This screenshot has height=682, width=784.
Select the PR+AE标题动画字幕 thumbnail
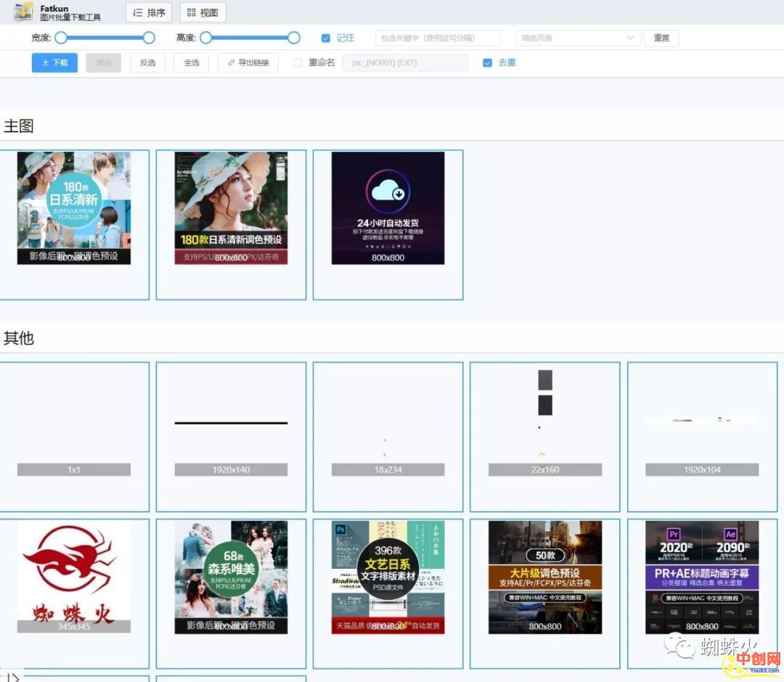pyautogui.click(x=701, y=577)
